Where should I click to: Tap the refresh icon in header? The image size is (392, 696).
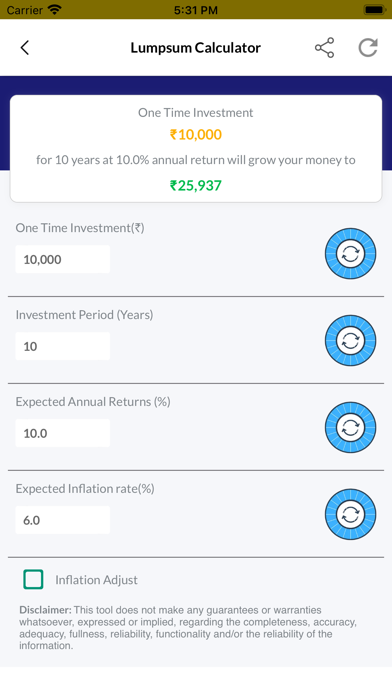pyautogui.click(x=368, y=47)
